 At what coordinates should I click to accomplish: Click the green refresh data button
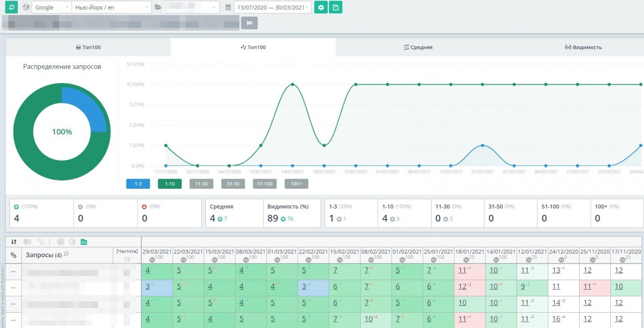pyautogui.click(x=11, y=8)
